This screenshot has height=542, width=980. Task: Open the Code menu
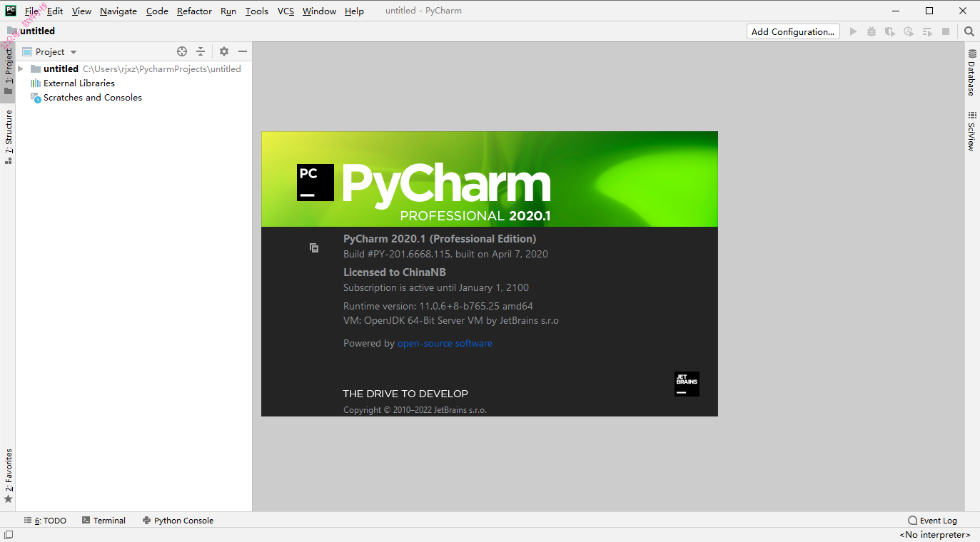point(157,11)
